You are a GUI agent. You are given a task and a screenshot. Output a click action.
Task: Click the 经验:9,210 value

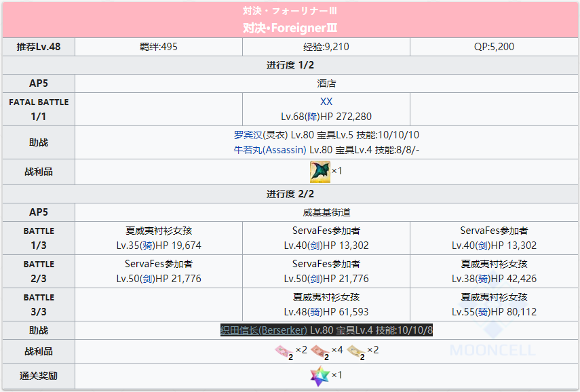326,47
